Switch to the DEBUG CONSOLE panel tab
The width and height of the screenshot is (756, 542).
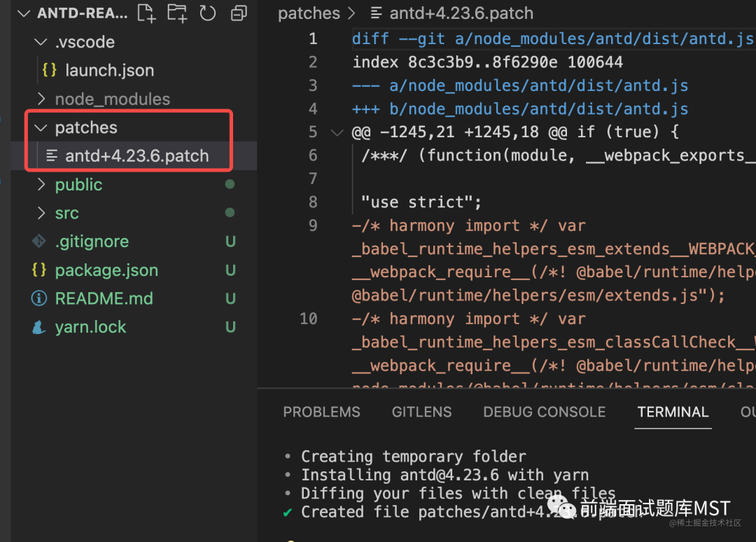(545, 412)
